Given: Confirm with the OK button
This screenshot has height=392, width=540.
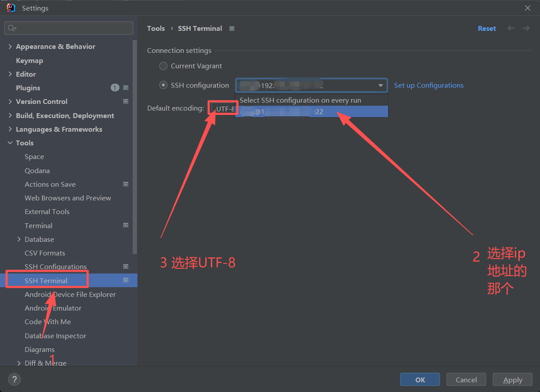Looking at the screenshot, I should pos(420,380).
